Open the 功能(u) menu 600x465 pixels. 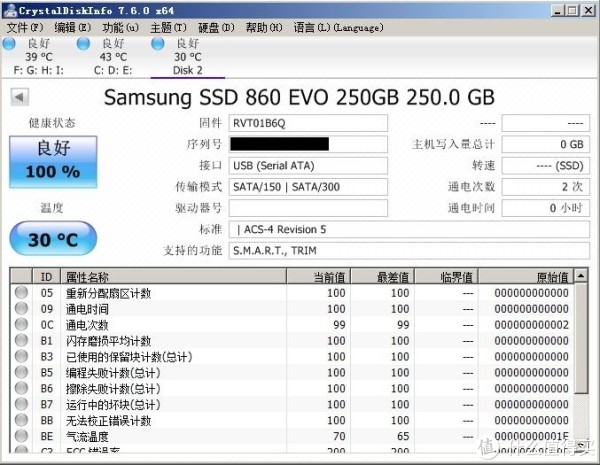120,28
